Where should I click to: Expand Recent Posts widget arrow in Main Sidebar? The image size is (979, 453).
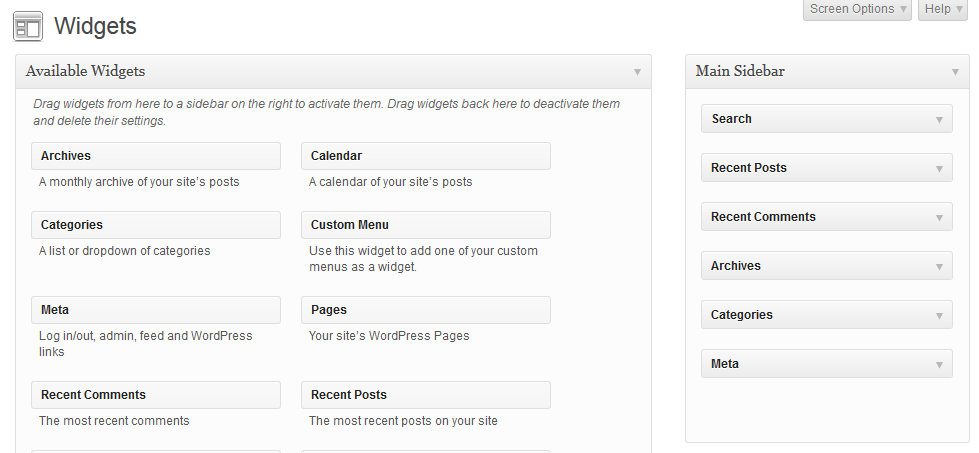click(939, 169)
